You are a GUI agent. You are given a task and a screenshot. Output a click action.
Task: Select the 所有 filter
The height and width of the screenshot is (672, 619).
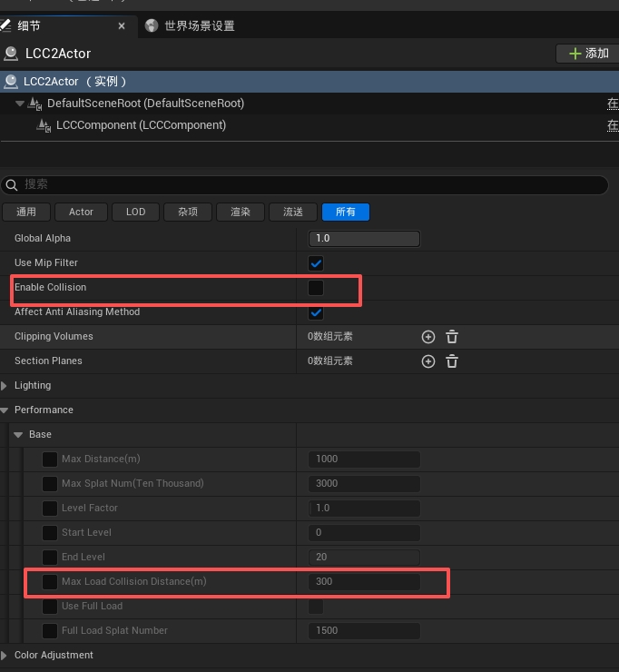(345, 212)
